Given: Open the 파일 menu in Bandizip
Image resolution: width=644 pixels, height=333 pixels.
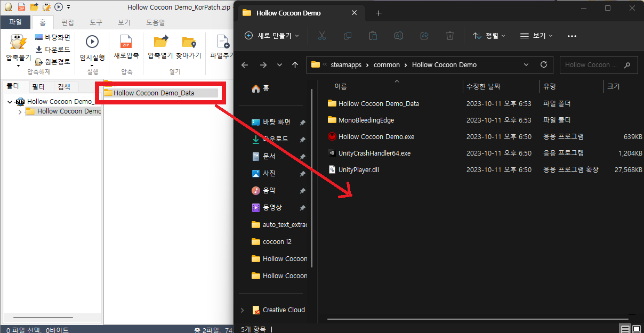Looking at the screenshot, I should point(15,22).
